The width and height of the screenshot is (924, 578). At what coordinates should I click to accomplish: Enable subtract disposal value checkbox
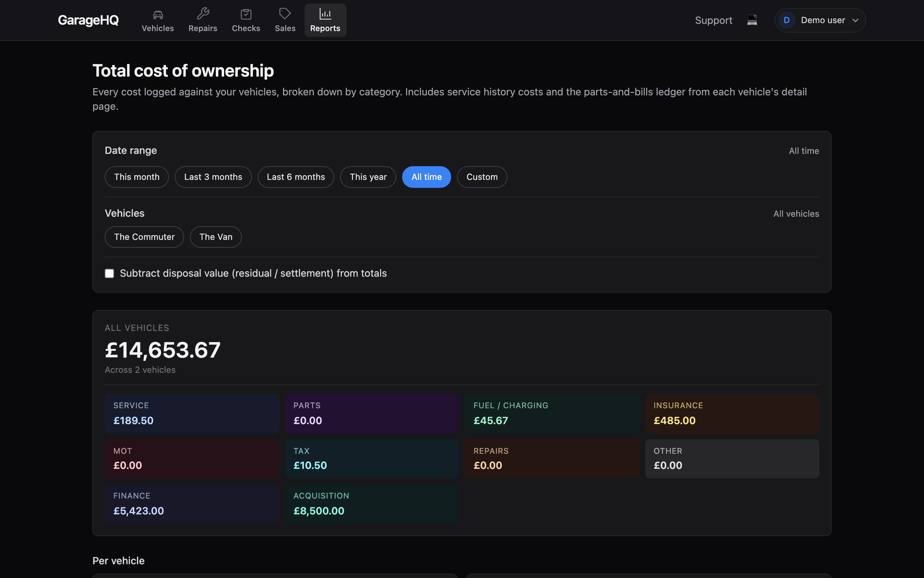109,273
